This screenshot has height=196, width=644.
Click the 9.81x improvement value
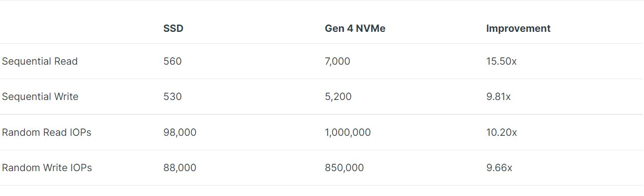click(x=498, y=97)
